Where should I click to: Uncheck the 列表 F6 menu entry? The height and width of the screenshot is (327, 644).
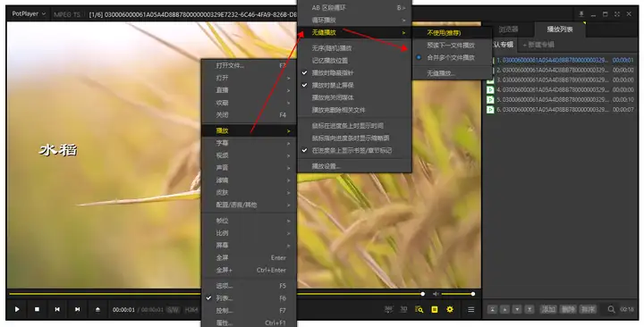point(249,298)
